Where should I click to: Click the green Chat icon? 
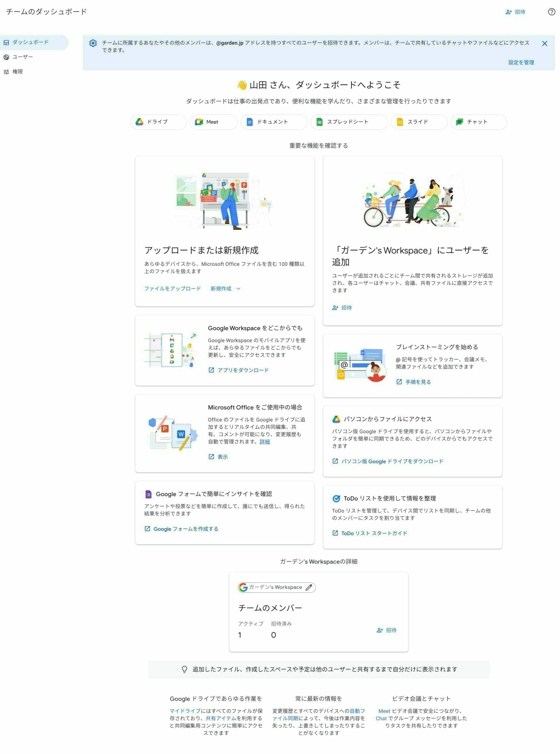[459, 122]
